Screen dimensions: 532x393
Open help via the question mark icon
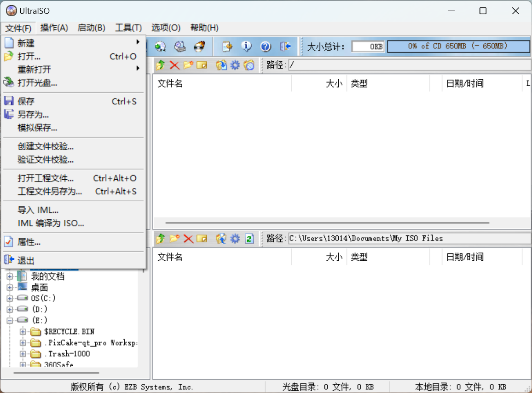point(266,47)
